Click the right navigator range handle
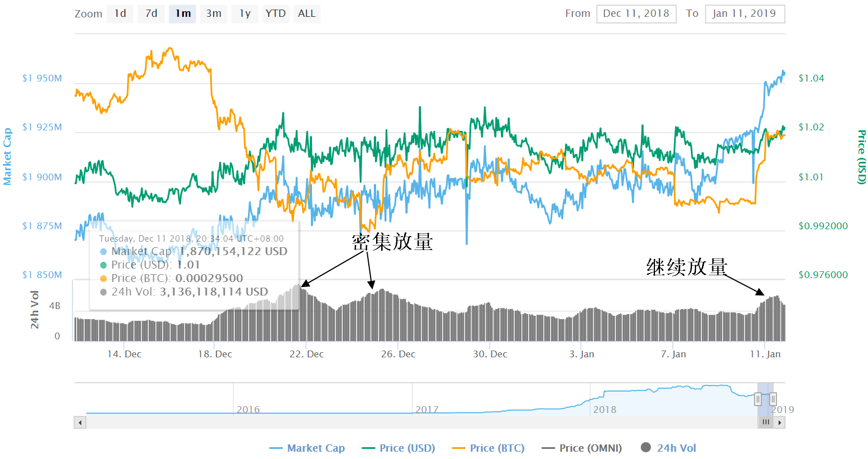 [773, 399]
